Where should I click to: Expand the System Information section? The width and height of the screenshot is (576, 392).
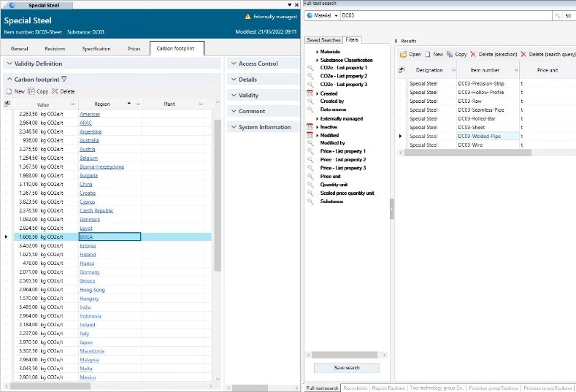pyautogui.click(x=234, y=127)
